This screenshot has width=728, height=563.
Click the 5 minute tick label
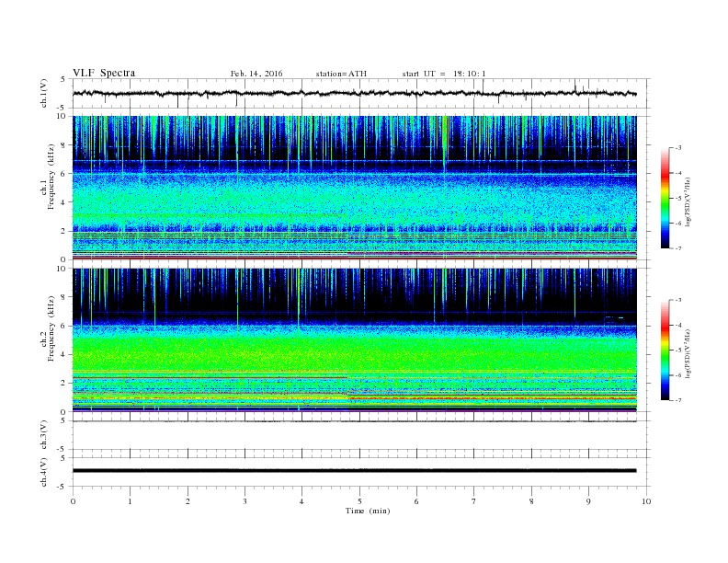[x=359, y=501]
